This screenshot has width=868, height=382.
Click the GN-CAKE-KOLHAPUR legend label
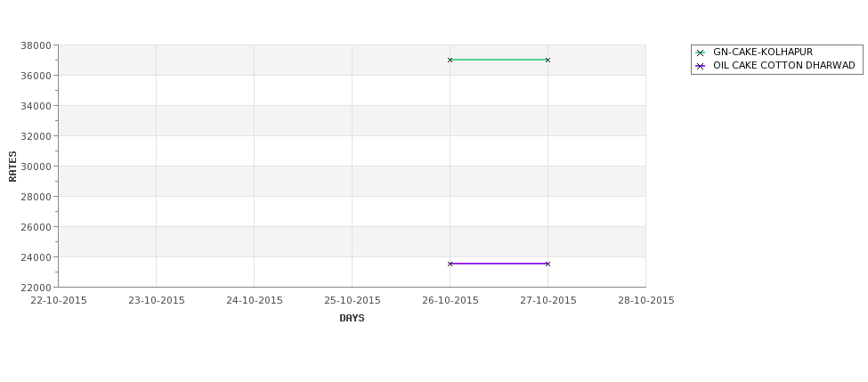coord(763,52)
